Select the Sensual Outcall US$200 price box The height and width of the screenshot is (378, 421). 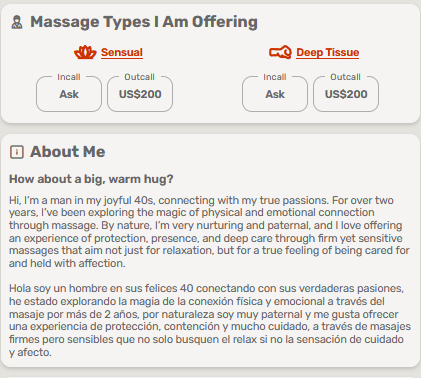[x=140, y=94]
